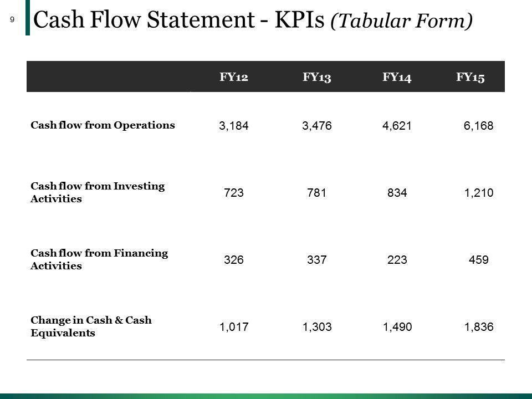Select the FY13 column header
532x399 pixels.
317,78
